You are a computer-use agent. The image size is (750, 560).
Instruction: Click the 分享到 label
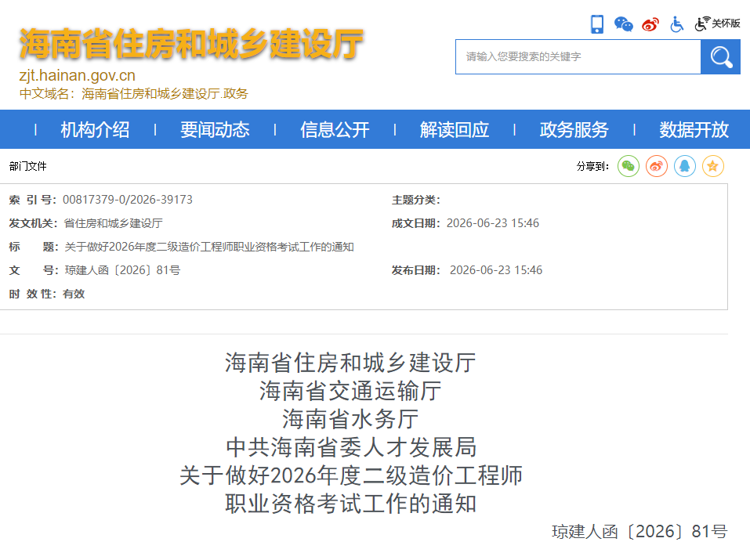pos(592,166)
